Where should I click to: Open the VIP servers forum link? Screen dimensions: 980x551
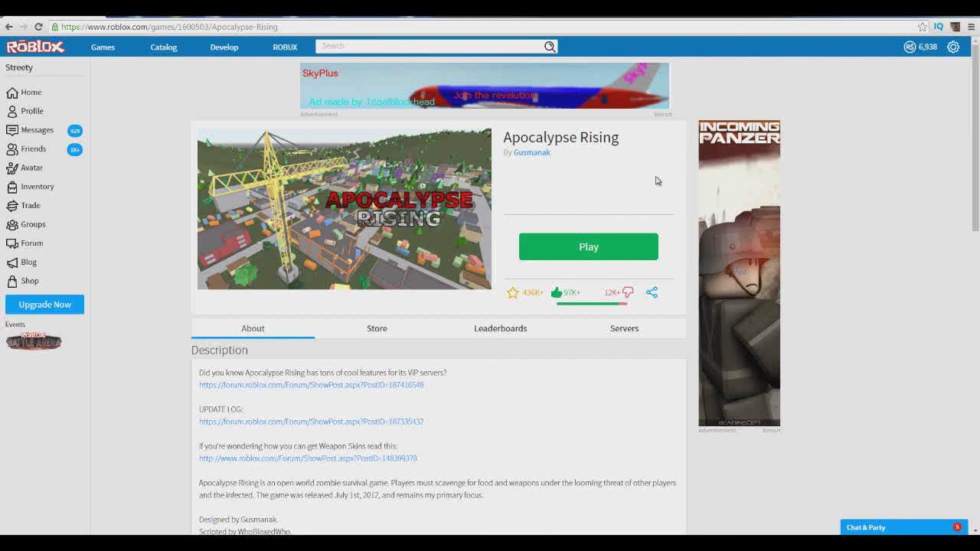pos(311,385)
